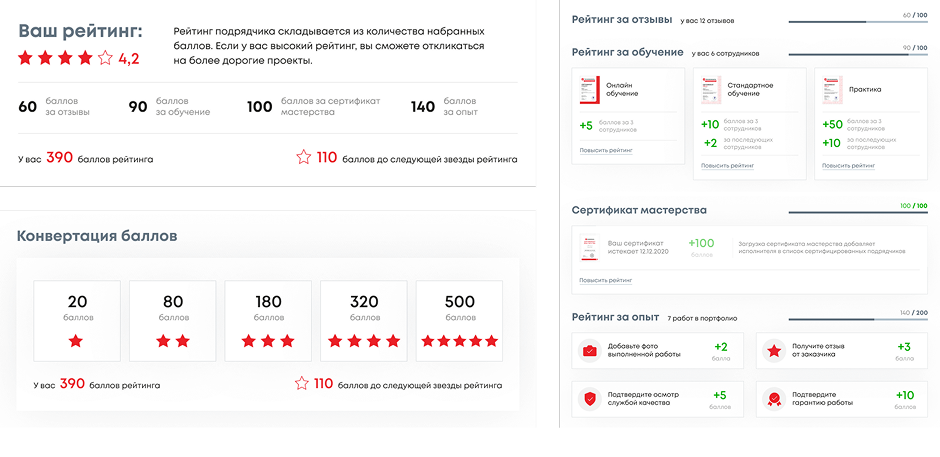Click Повысить рейтинг under Практика
Image resolution: width=940 pixels, height=457 pixels.
coord(848,165)
